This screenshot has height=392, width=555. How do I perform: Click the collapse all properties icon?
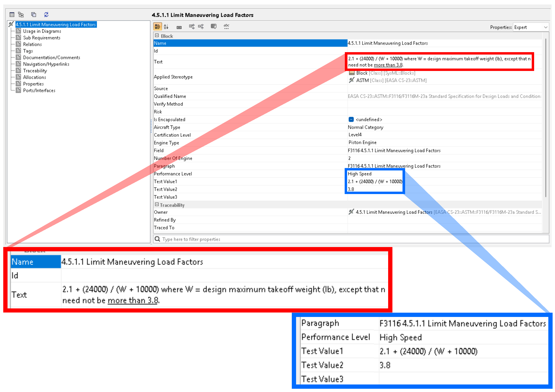pyautogui.click(x=201, y=26)
